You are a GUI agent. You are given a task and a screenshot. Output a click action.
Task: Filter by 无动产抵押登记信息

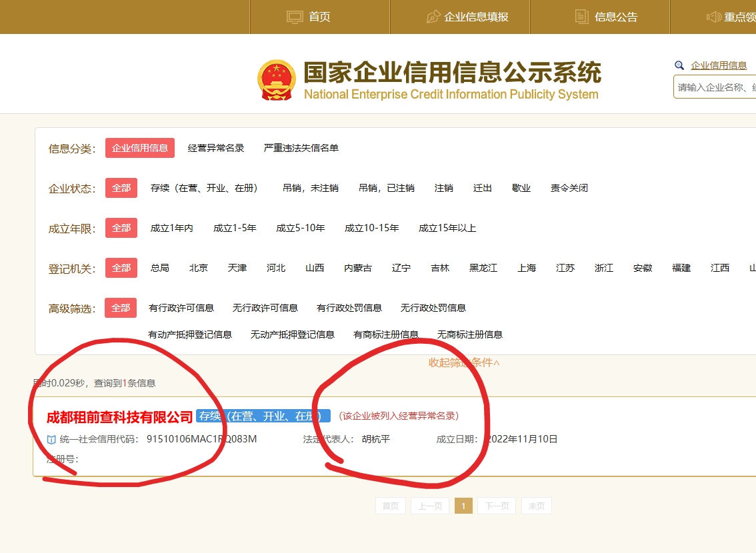click(293, 334)
